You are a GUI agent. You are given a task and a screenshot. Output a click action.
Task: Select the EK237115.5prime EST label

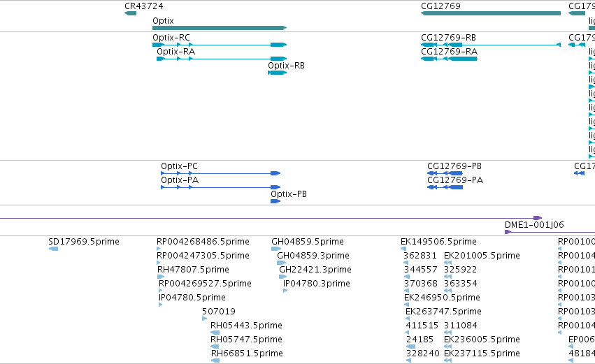tap(482, 354)
